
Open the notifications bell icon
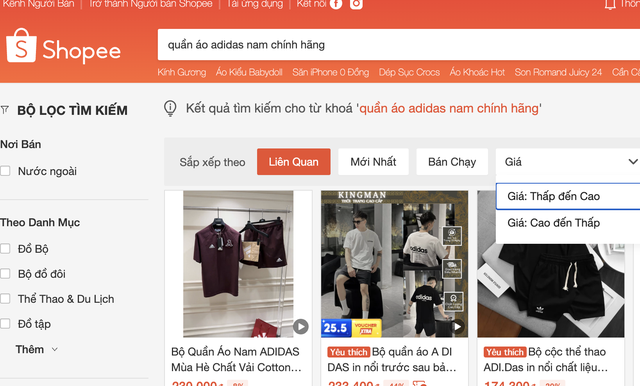[610, 4]
